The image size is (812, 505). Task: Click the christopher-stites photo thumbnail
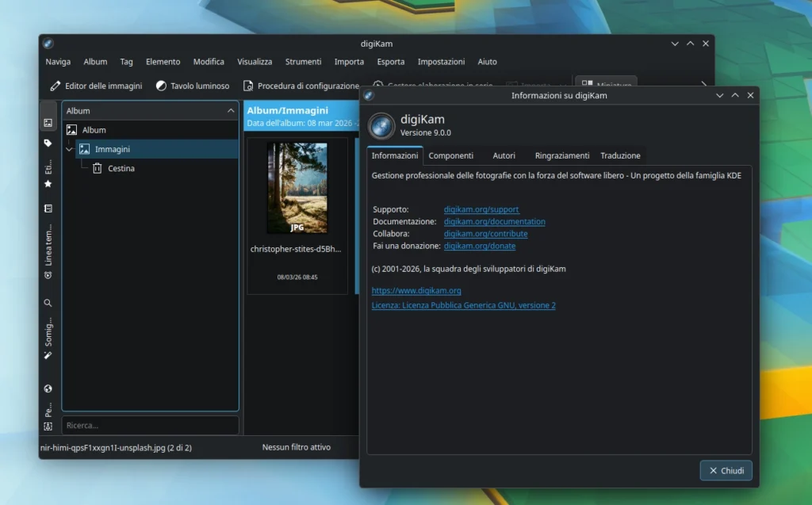point(297,188)
